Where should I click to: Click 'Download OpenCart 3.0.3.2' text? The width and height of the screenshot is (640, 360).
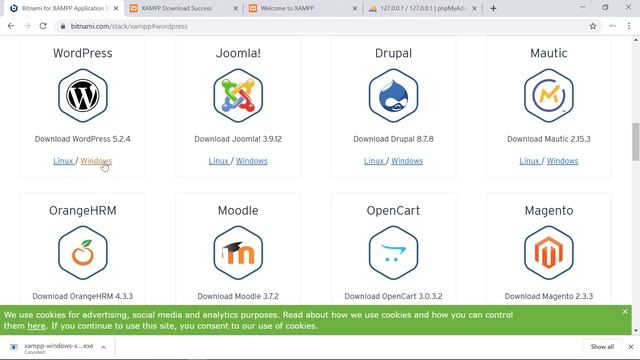[x=393, y=296]
